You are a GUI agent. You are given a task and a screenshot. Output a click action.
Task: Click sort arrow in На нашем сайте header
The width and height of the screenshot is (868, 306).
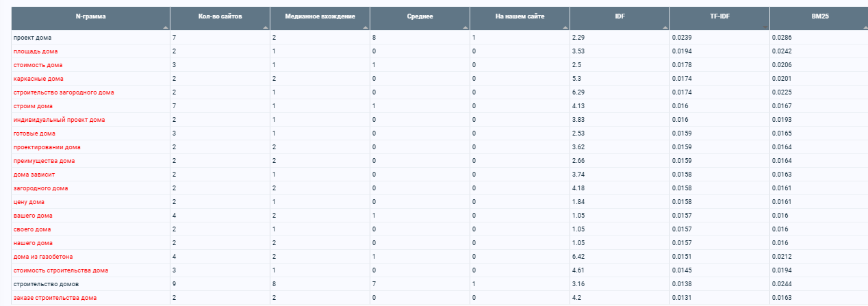click(x=565, y=27)
